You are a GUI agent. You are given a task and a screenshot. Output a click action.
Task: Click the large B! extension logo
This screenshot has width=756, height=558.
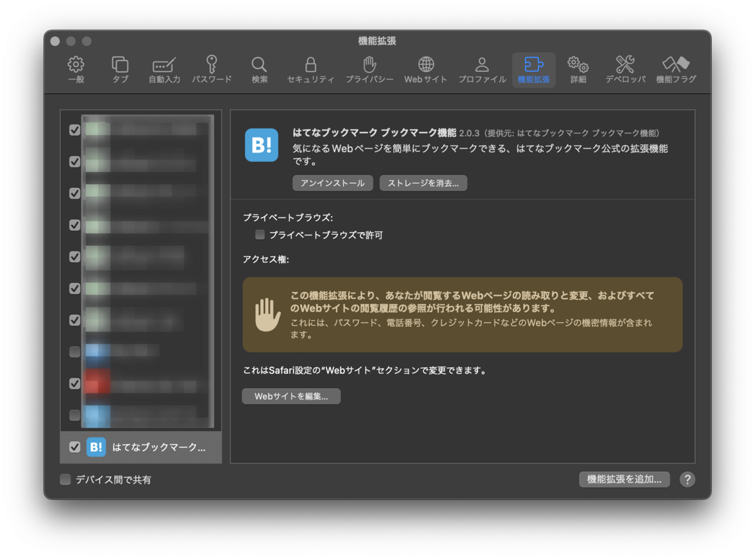pos(261,145)
